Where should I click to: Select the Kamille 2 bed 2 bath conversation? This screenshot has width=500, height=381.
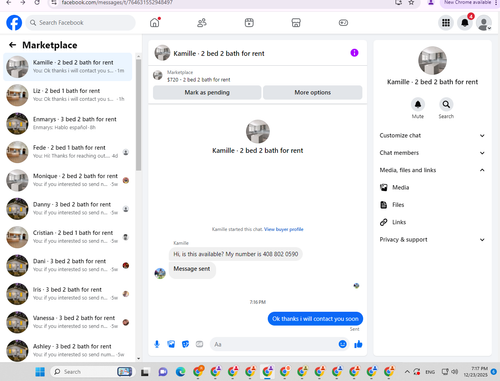(x=68, y=67)
